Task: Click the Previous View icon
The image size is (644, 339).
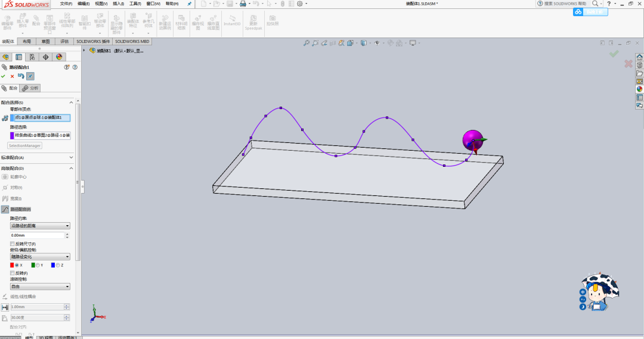Action: point(324,43)
